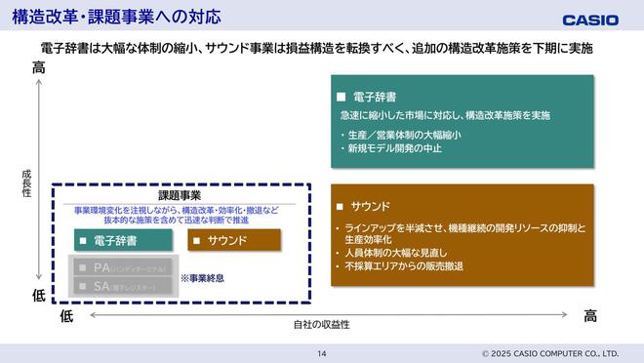
Task: Click the small brown サウンド box
Action: [234, 240]
